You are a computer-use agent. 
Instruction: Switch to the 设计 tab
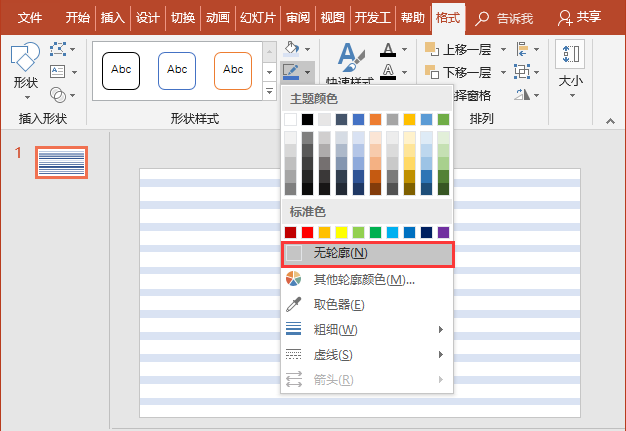(x=148, y=18)
